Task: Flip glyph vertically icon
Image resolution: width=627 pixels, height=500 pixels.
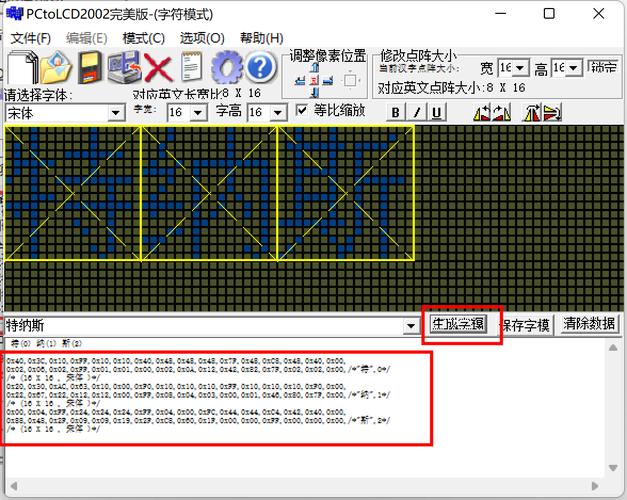Action: 553,112
